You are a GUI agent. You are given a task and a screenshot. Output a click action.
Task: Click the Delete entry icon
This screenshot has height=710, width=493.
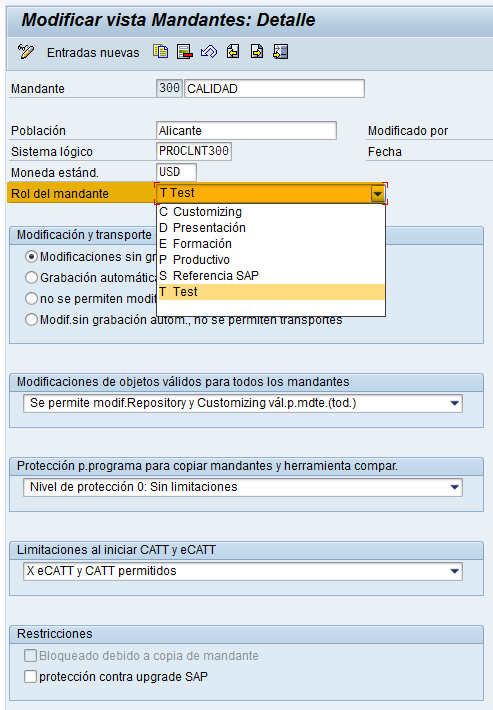click(184, 52)
